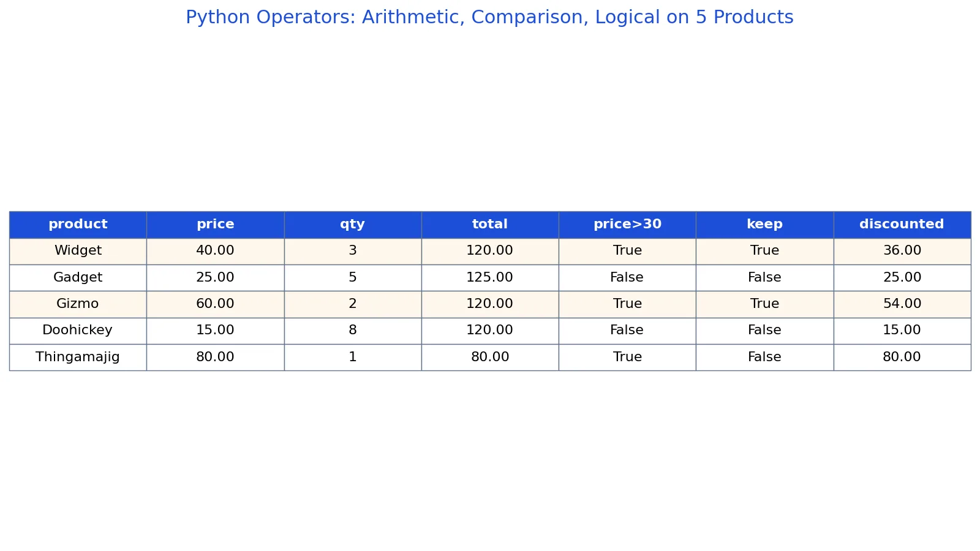Click Gadget's total cell '125.00'
The width and height of the screenshot is (980, 551).
tap(490, 278)
